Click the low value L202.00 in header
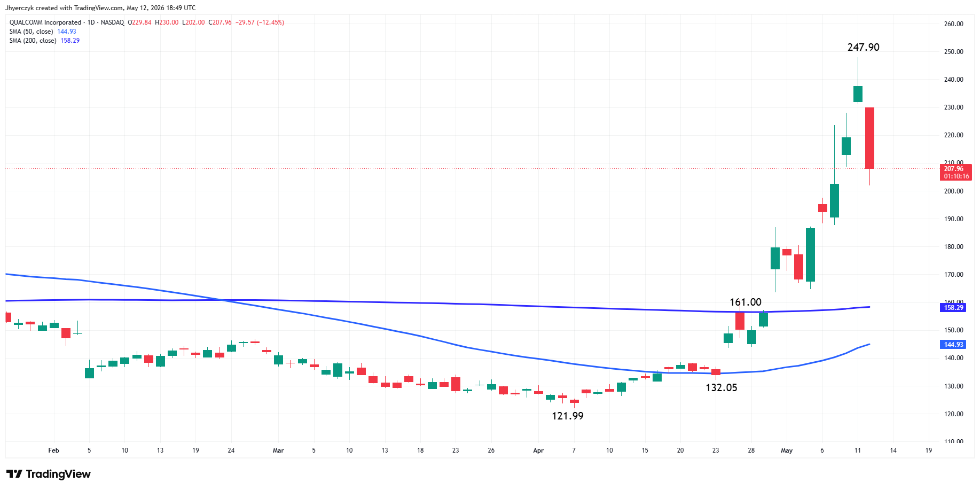Image resolution: width=980 pixels, height=490 pixels. tap(193, 22)
